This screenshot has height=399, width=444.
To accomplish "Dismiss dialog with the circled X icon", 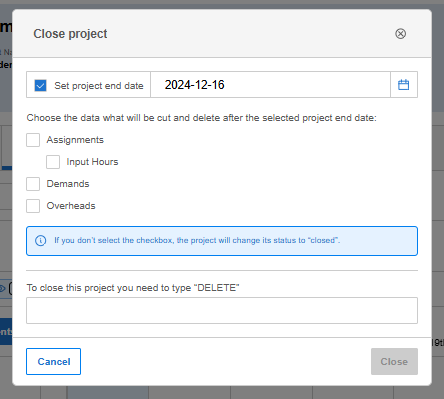I will (400, 34).
